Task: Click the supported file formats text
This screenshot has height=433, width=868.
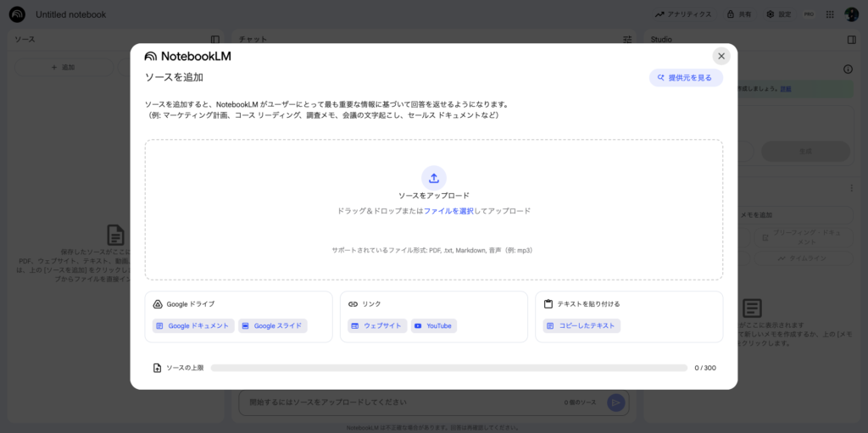Action: coord(434,250)
